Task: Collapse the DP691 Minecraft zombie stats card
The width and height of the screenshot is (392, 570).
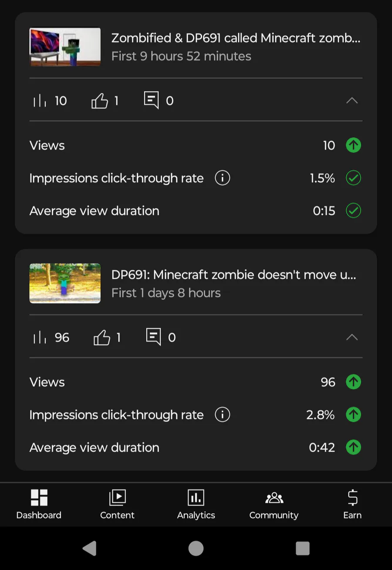Action: click(351, 337)
